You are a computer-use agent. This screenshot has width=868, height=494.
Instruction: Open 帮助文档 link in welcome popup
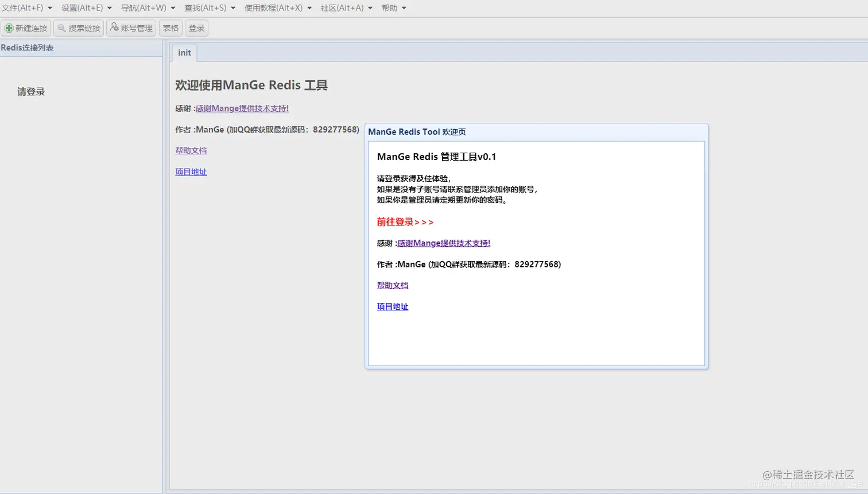[393, 285]
